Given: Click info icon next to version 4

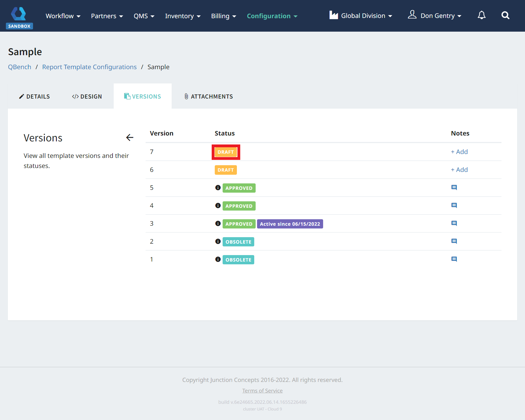Looking at the screenshot, I should coord(218,206).
